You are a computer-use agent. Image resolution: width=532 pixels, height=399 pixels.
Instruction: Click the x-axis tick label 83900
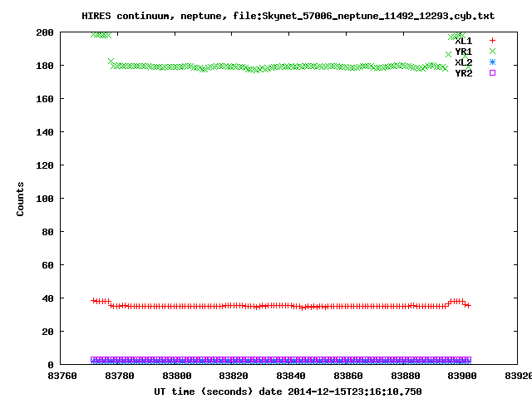[462, 376]
